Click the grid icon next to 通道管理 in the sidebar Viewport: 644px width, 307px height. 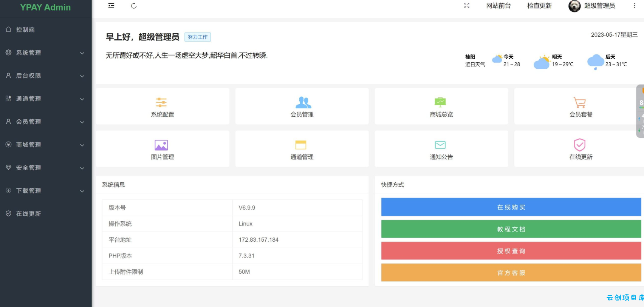8,99
